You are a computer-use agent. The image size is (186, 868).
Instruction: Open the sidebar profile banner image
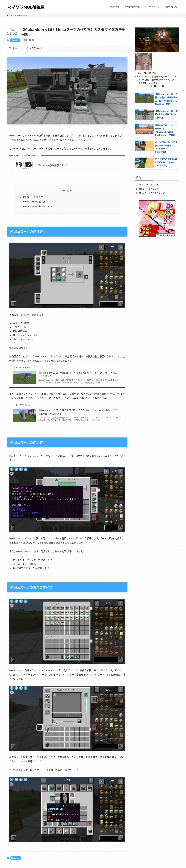pyautogui.click(x=157, y=40)
